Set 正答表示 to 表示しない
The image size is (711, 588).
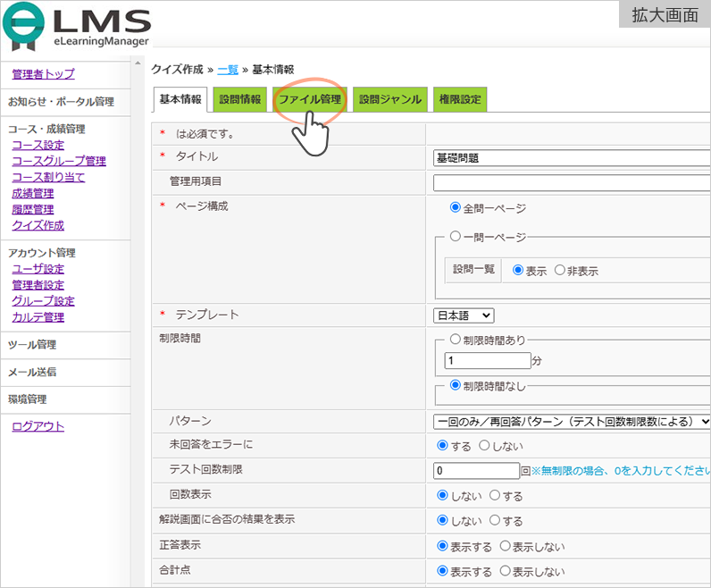505,546
